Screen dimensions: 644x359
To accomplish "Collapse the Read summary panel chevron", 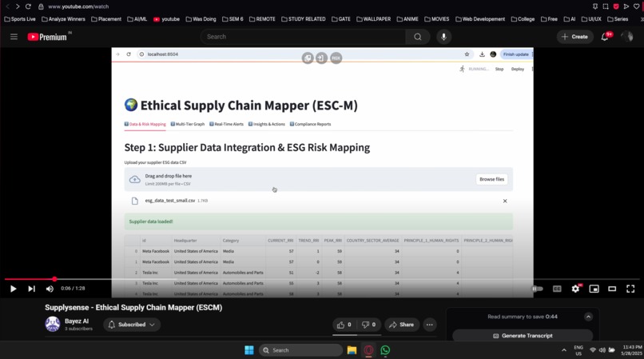I will 589,317.
